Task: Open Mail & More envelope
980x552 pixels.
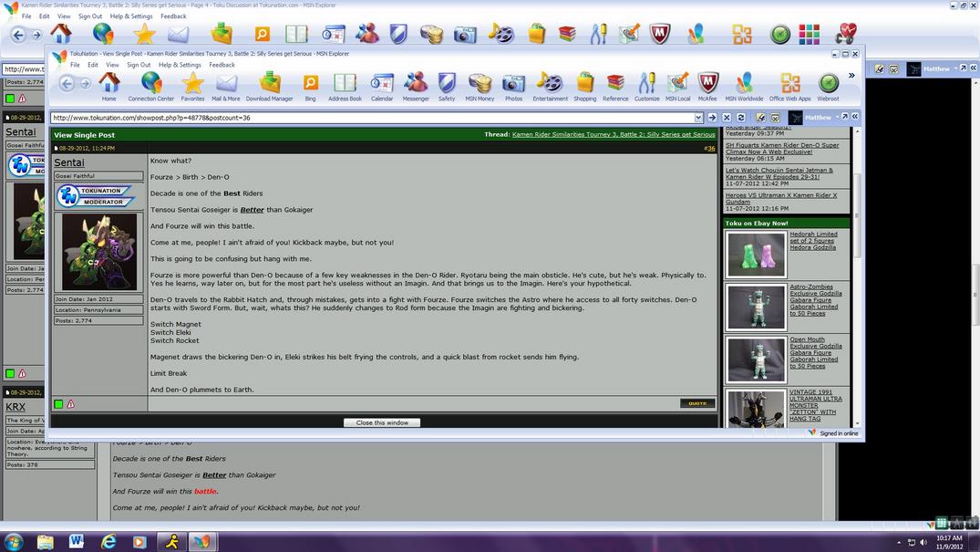Action: pos(226,86)
